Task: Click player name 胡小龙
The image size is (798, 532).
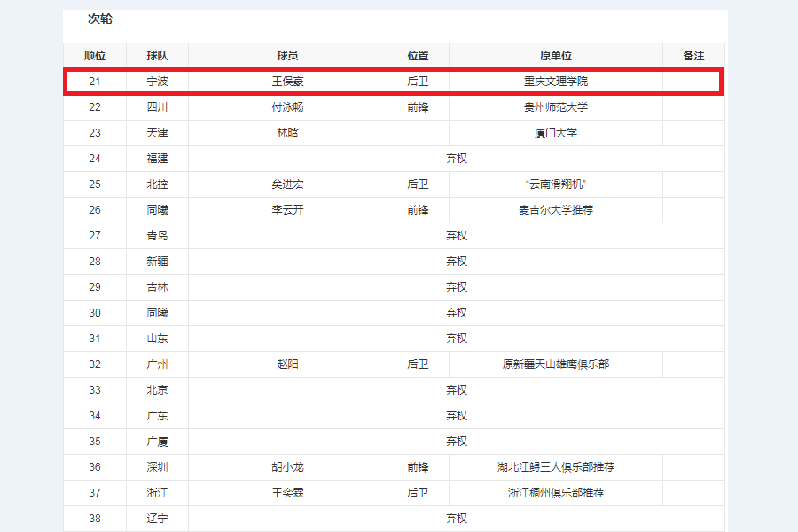Action: click(x=287, y=467)
